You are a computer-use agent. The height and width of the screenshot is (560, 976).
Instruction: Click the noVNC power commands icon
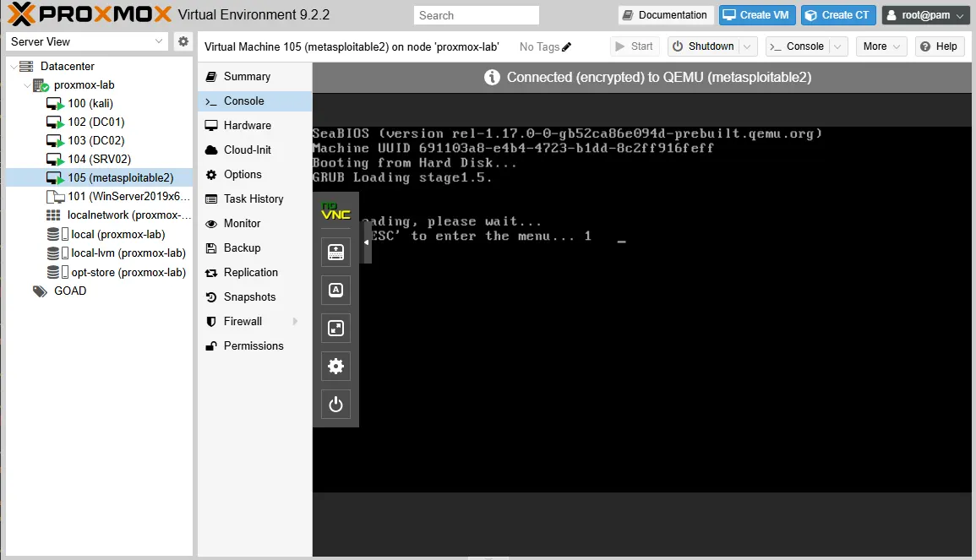[x=335, y=405]
